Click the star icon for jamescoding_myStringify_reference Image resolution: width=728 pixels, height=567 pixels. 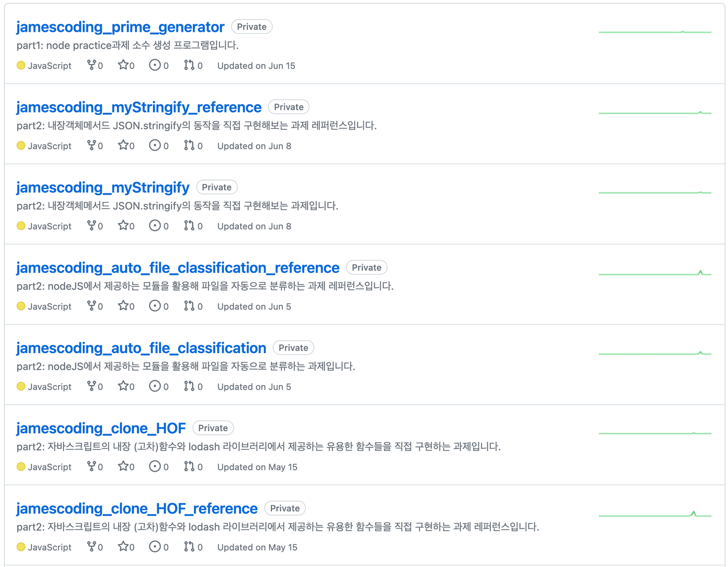(x=123, y=145)
